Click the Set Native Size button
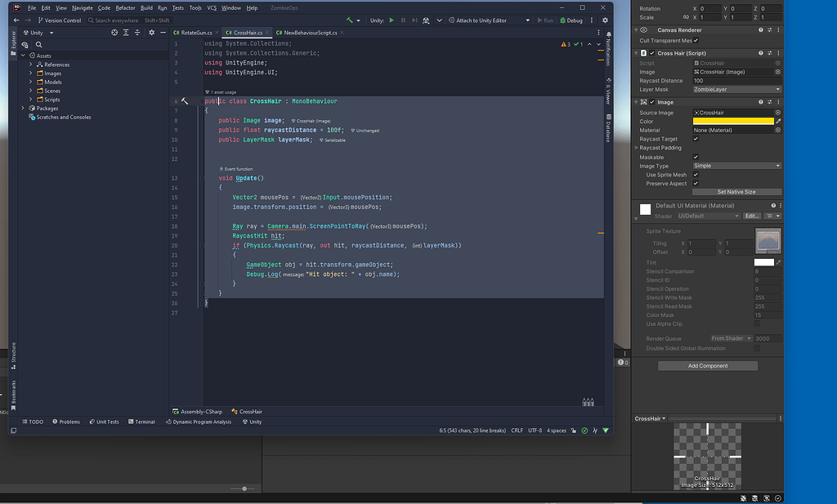The image size is (837, 504). (736, 192)
